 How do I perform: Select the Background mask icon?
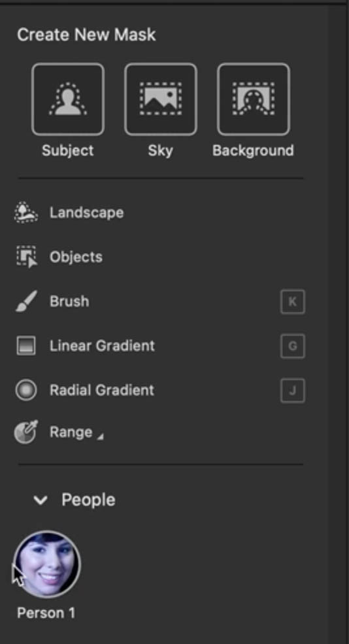click(254, 99)
